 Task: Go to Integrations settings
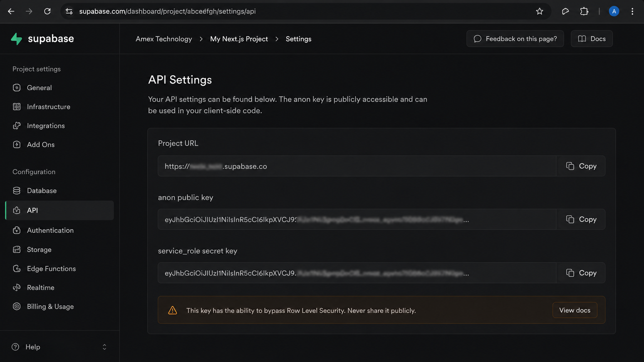pyautogui.click(x=59, y=126)
